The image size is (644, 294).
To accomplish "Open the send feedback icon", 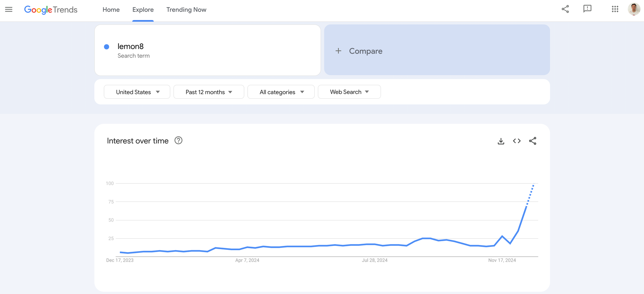I will tap(587, 9).
